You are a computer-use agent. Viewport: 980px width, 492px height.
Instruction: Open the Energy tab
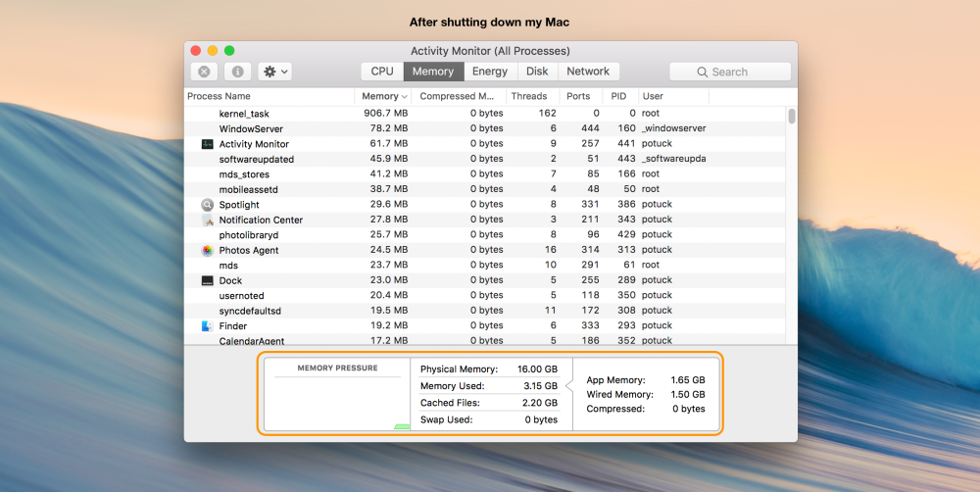[x=490, y=72]
